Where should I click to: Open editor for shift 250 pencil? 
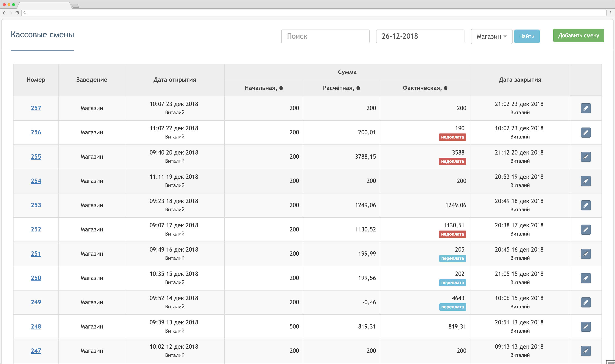(585, 278)
